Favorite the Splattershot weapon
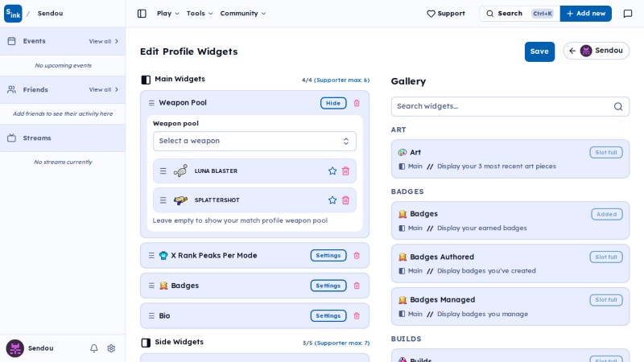Image resolution: width=644 pixels, height=362 pixels. (332, 200)
